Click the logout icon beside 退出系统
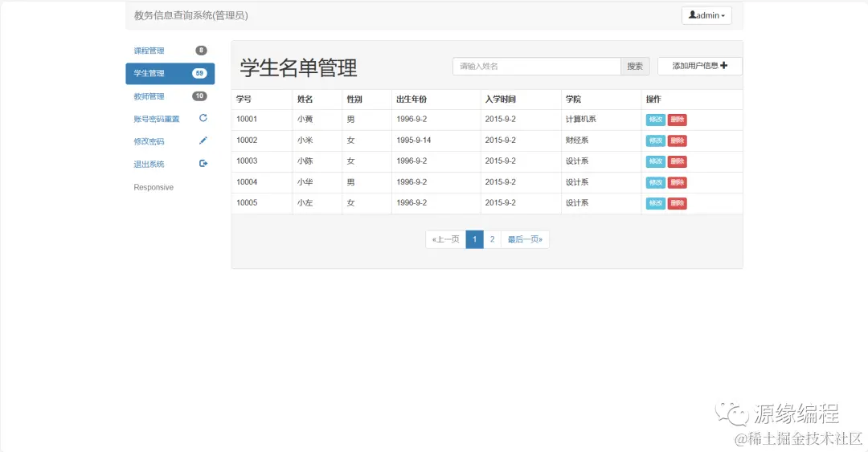Screen dimensions: 868x452 (x=203, y=163)
